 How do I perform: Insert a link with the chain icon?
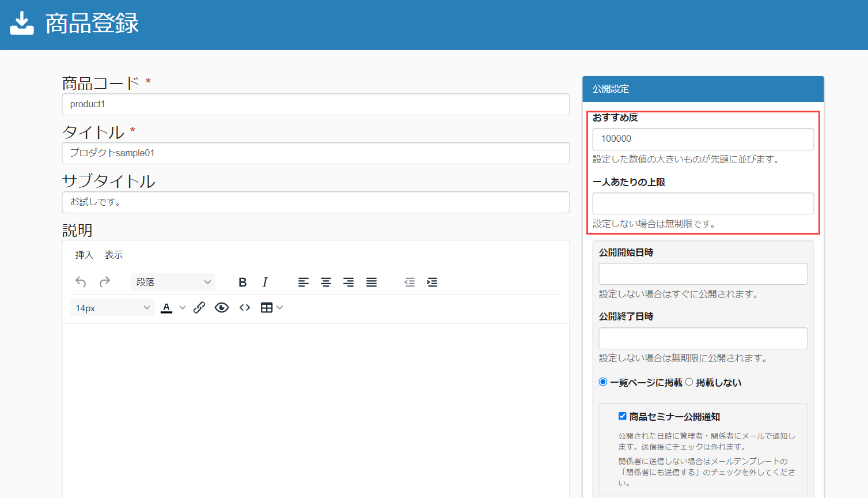pos(199,308)
